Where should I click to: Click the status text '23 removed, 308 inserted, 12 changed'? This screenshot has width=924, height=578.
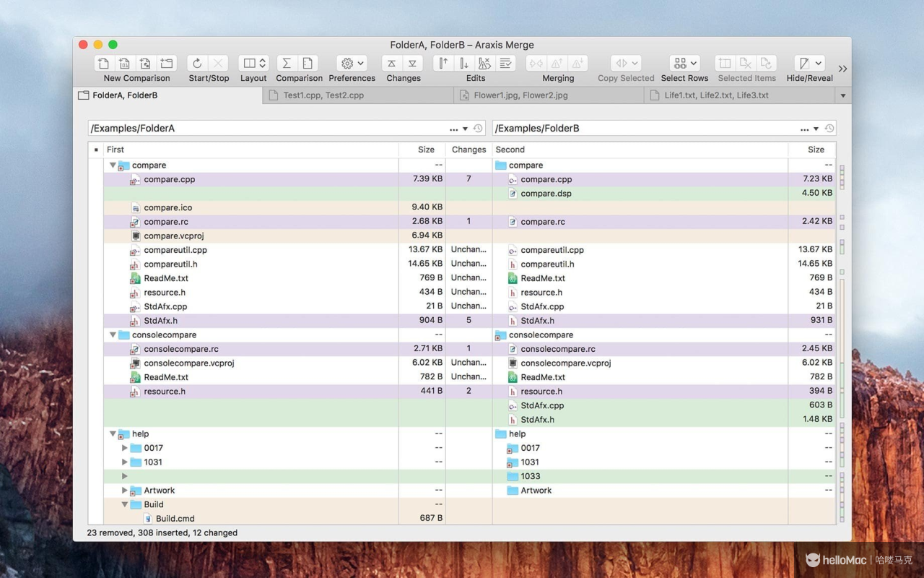pyautogui.click(x=162, y=533)
